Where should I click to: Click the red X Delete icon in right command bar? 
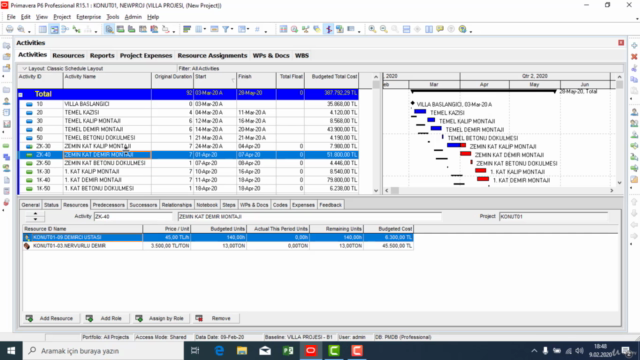click(634, 57)
